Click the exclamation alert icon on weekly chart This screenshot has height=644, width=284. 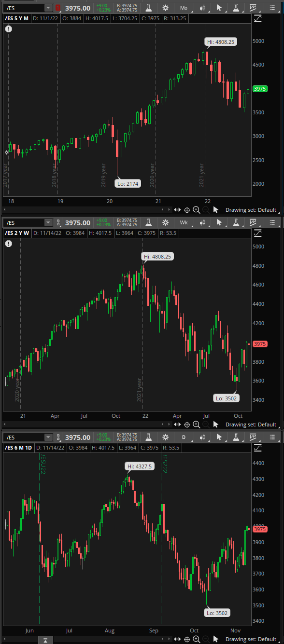tap(9, 244)
